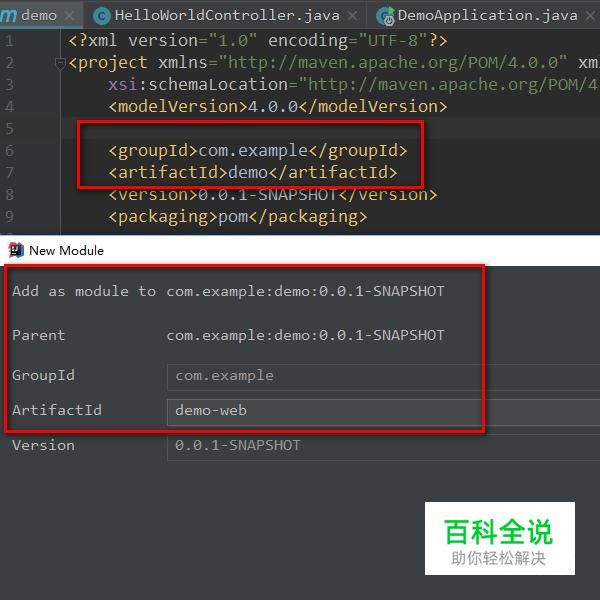Click into the ArtifactId field demo-web
Screen dimensions: 600x600
(x=383, y=412)
